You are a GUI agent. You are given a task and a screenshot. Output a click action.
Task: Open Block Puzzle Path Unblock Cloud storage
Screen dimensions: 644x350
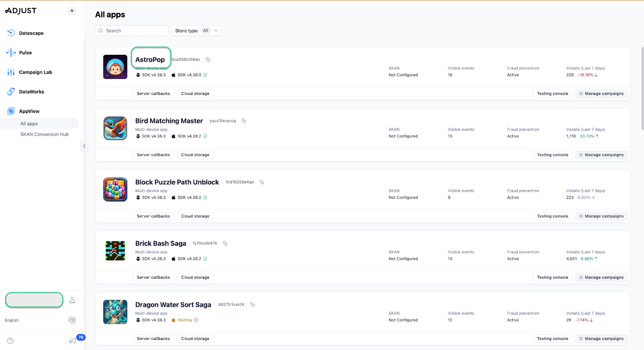[x=195, y=216]
